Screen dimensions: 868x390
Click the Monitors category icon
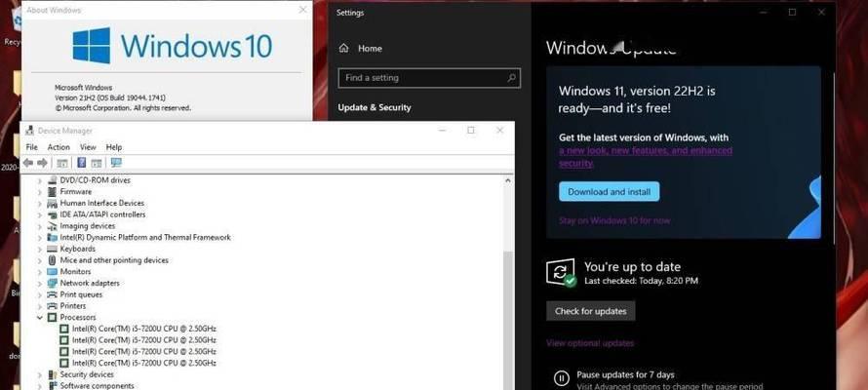click(52, 272)
